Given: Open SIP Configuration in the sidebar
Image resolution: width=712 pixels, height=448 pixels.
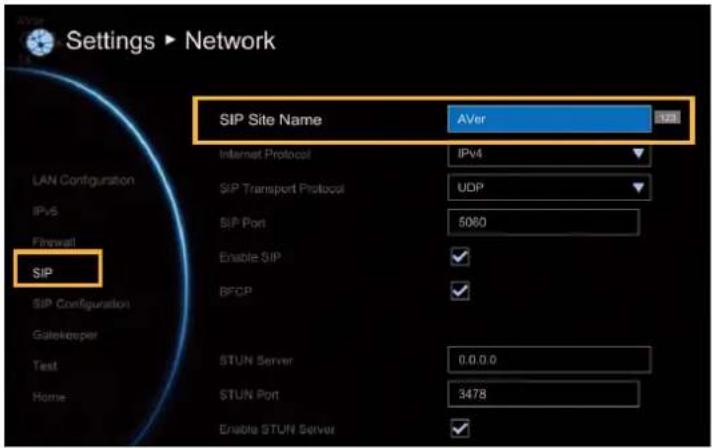Looking at the screenshot, I should click(x=81, y=304).
